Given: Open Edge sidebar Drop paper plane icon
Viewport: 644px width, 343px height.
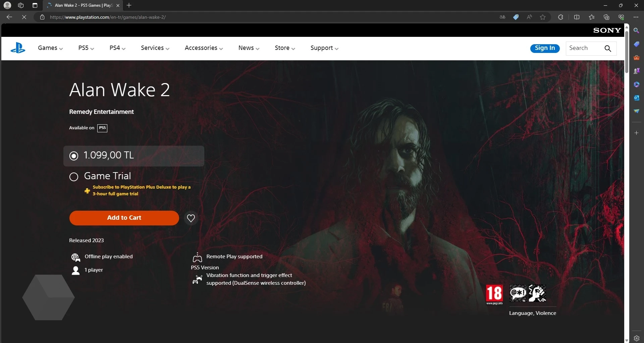Looking at the screenshot, I should click(x=636, y=111).
